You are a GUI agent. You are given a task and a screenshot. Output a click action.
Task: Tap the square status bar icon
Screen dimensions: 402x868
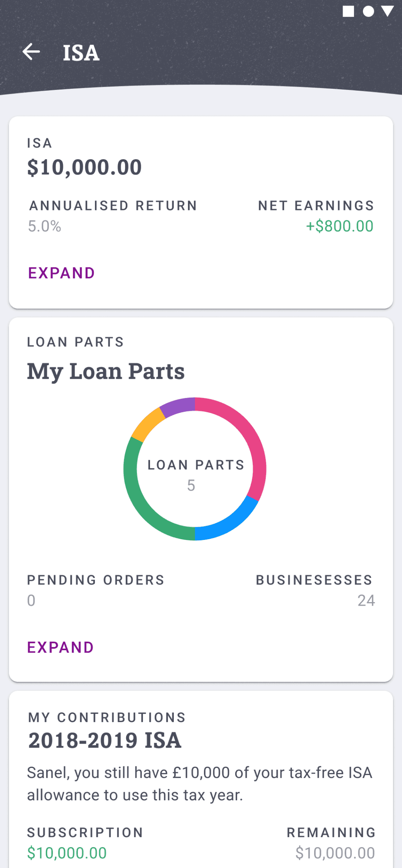[x=348, y=11]
